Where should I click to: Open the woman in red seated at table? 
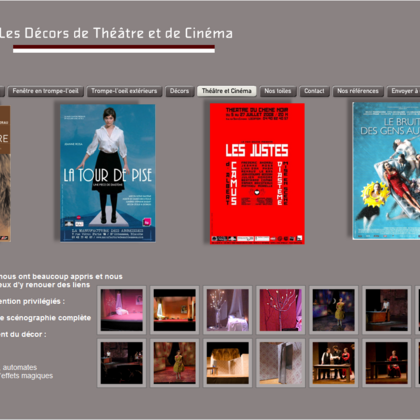click(x=387, y=363)
